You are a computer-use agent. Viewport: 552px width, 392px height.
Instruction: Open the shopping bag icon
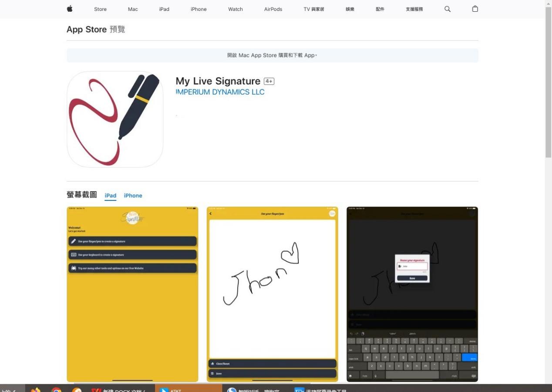(x=475, y=9)
